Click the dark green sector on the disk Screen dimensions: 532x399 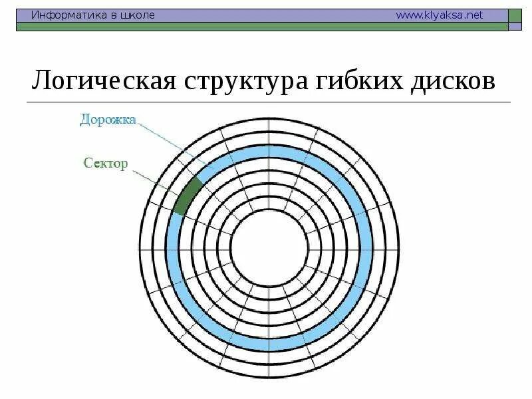tap(188, 196)
